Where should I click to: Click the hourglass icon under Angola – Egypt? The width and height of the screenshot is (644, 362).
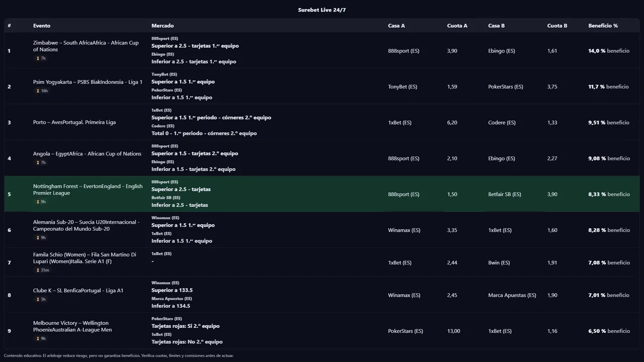click(x=38, y=163)
